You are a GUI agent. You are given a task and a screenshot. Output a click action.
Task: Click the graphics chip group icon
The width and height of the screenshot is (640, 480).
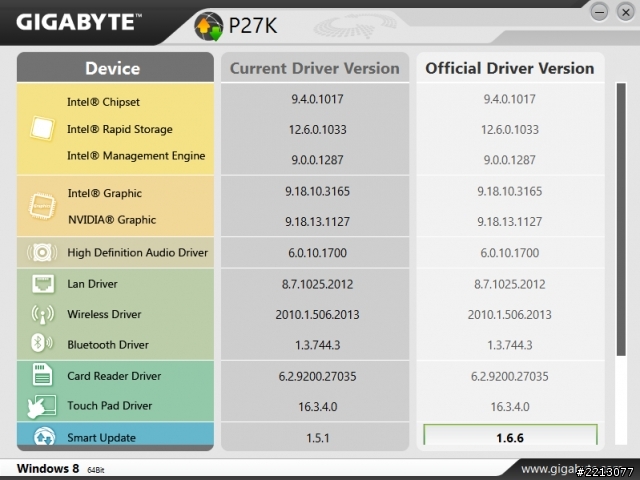[42, 205]
